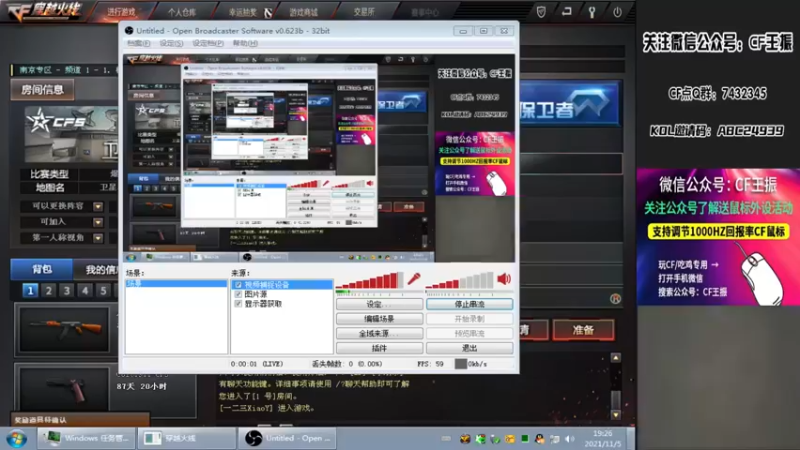Toggle the 图片源 source checkbox
The image size is (800, 450).
pos(238,294)
